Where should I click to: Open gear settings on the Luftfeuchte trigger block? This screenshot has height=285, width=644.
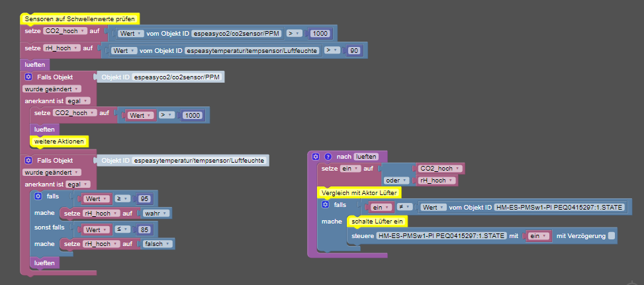coord(28,160)
